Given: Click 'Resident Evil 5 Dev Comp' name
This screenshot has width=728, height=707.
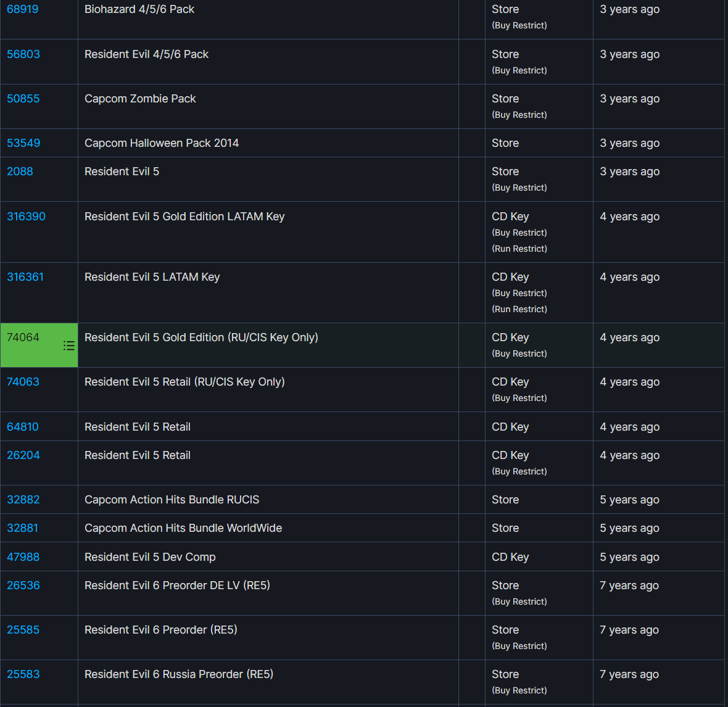Looking at the screenshot, I should click(150, 556).
